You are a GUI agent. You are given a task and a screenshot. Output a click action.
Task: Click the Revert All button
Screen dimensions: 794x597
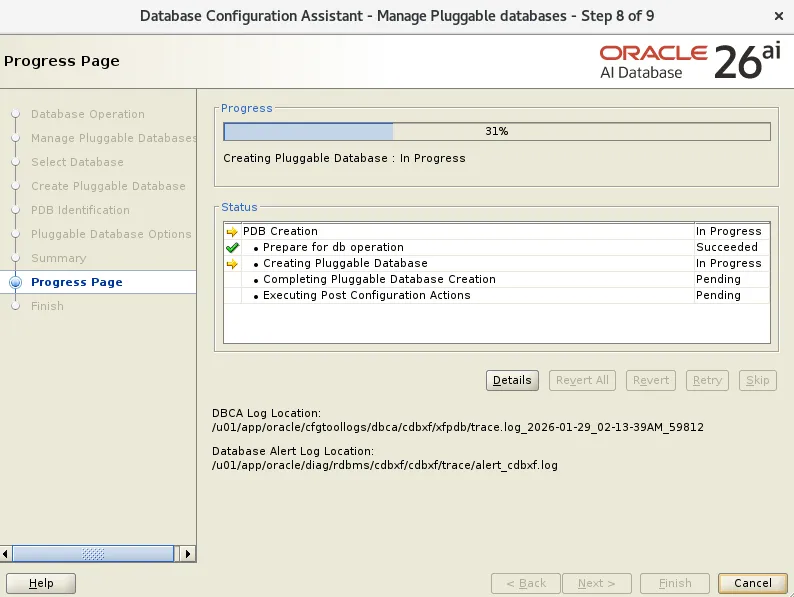coord(582,380)
